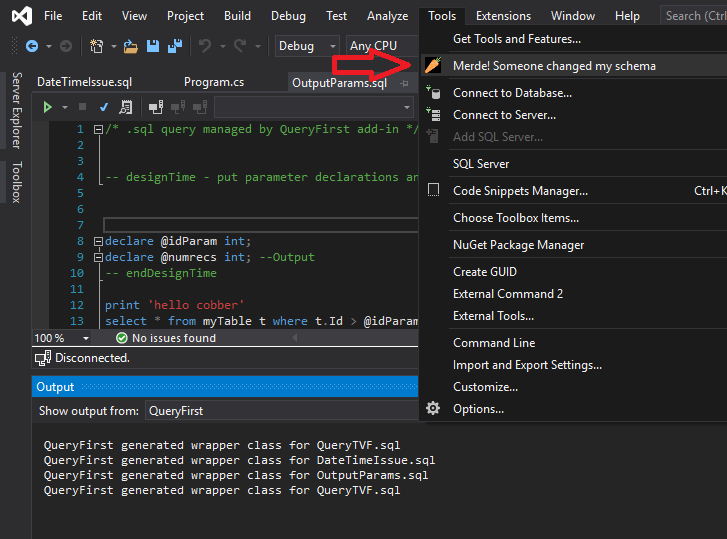This screenshot has width=727, height=539.
Task: Collapse the declare @idParam block at line 8
Action: pos(98,241)
